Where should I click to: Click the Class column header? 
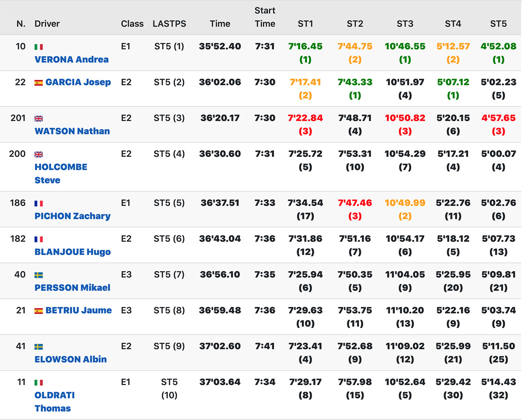click(x=132, y=24)
